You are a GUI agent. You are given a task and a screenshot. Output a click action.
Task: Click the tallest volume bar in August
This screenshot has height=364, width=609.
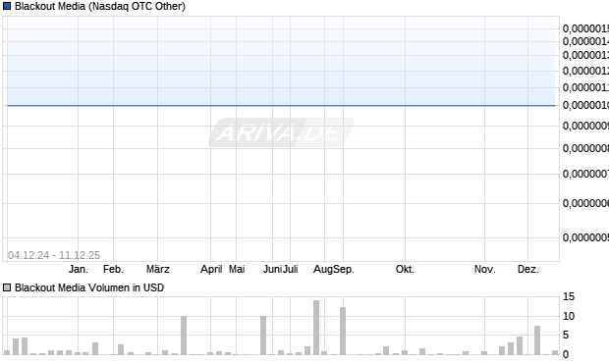(x=316, y=327)
